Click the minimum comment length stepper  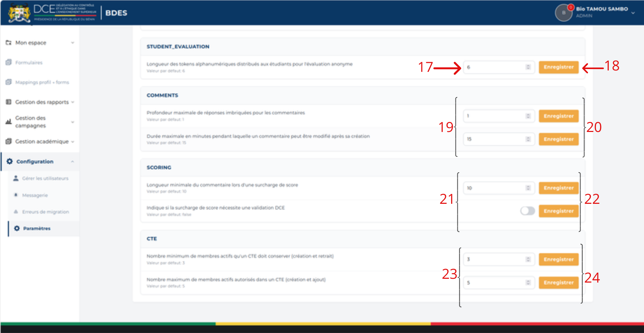[x=528, y=188]
